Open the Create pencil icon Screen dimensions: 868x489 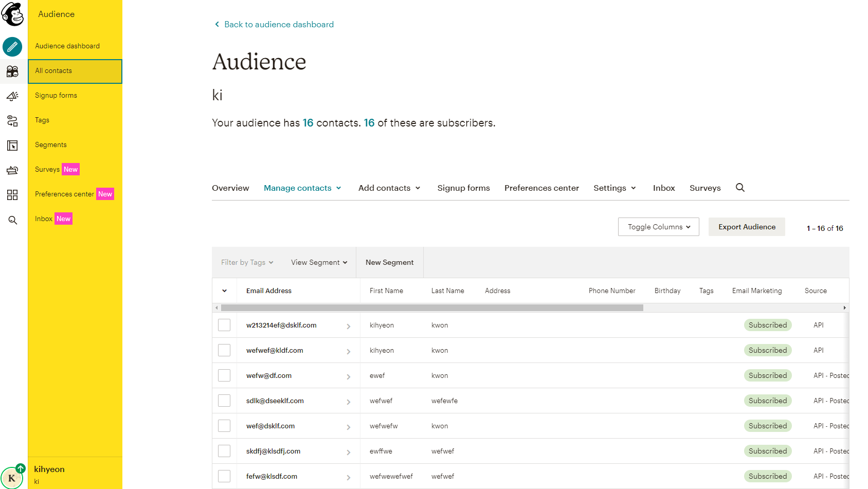tap(12, 47)
